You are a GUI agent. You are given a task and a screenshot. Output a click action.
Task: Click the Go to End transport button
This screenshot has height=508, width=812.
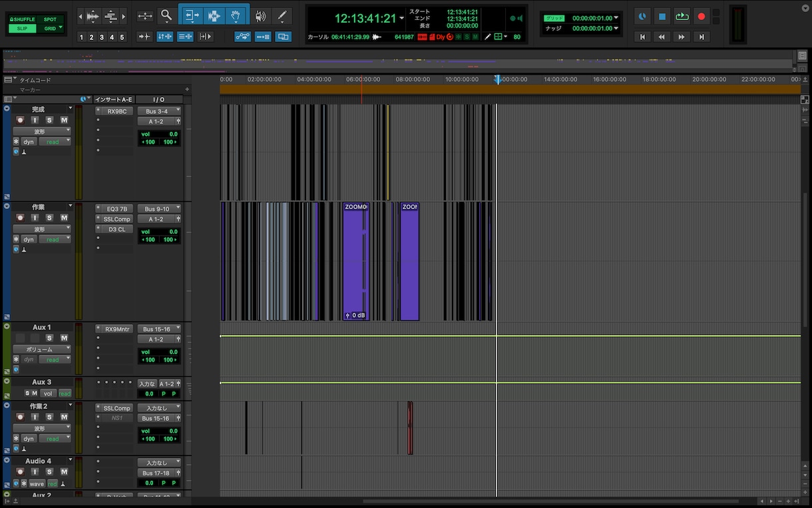coord(702,37)
